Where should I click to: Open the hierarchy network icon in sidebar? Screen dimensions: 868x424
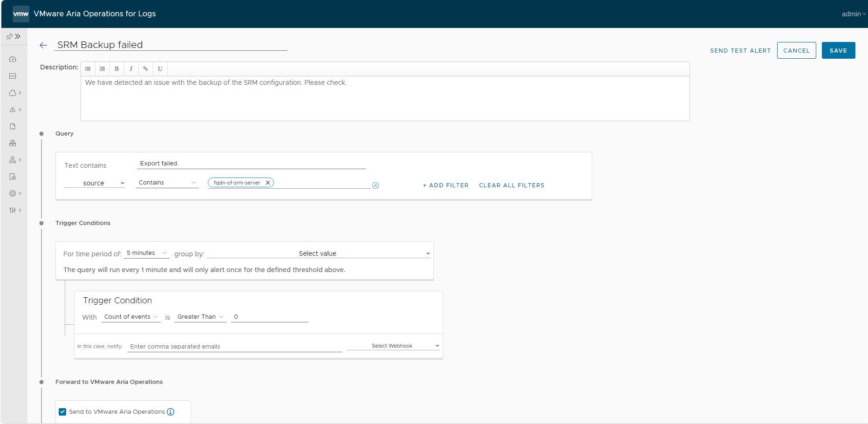click(13, 160)
